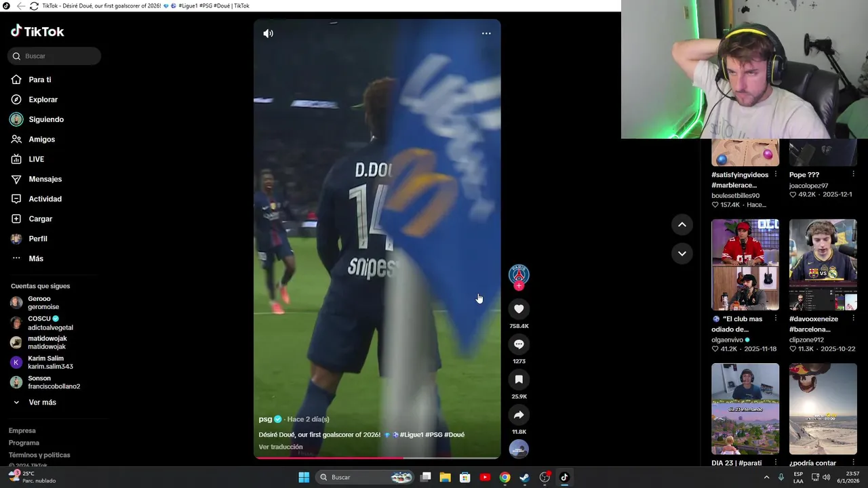Open the PSG profile avatar beside the video
The width and height of the screenshot is (868, 488).
coord(519,274)
